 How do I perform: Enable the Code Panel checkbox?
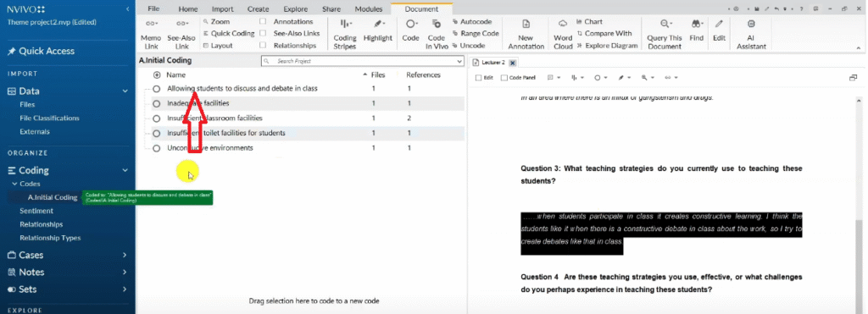coord(504,78)
